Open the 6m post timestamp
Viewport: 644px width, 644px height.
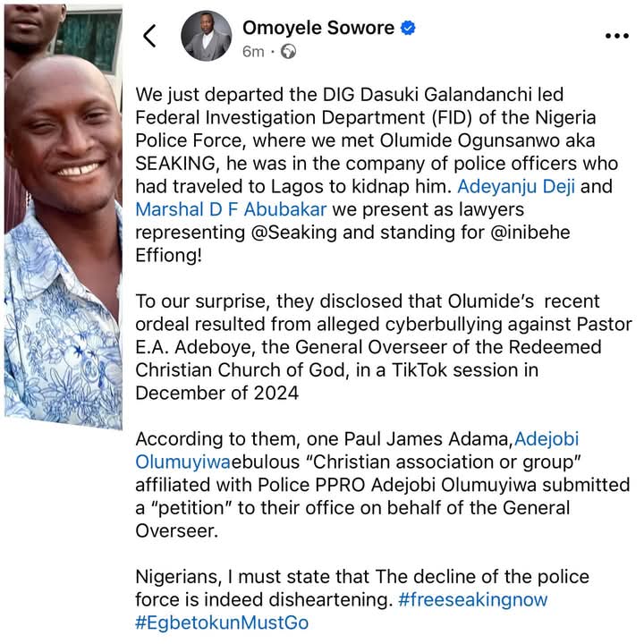point(253,52)
